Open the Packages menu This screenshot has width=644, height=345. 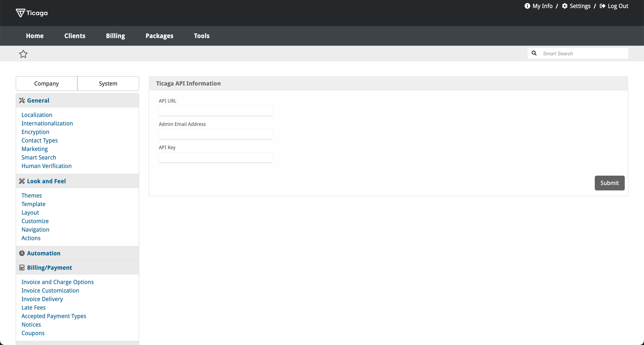click(159, 36)
